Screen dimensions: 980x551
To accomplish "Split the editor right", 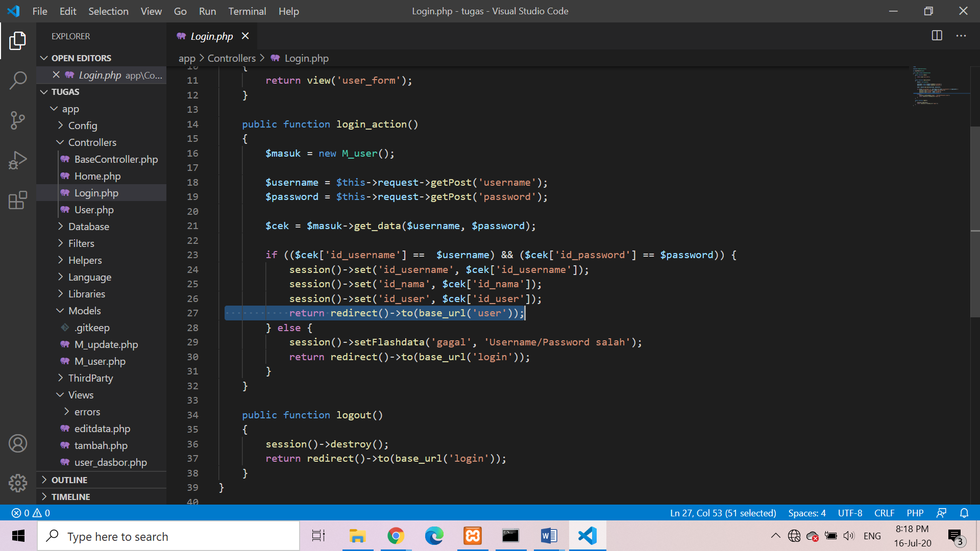I will point(937,36).
